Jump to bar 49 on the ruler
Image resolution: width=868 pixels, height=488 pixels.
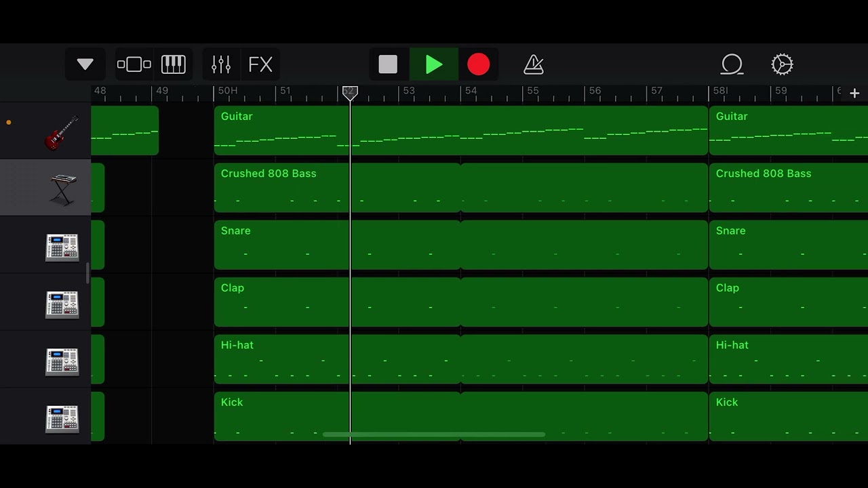[x=162, y=91]
